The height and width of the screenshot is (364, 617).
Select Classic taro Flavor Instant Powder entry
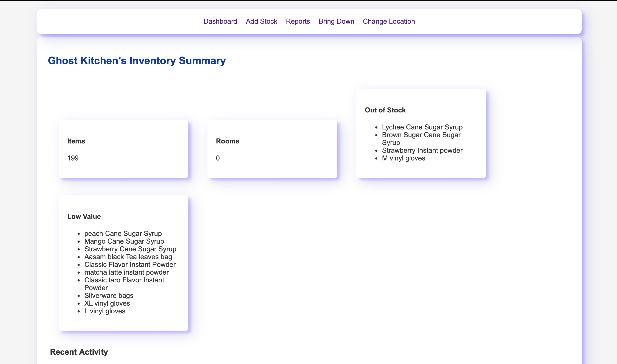[x=124, y=284]
